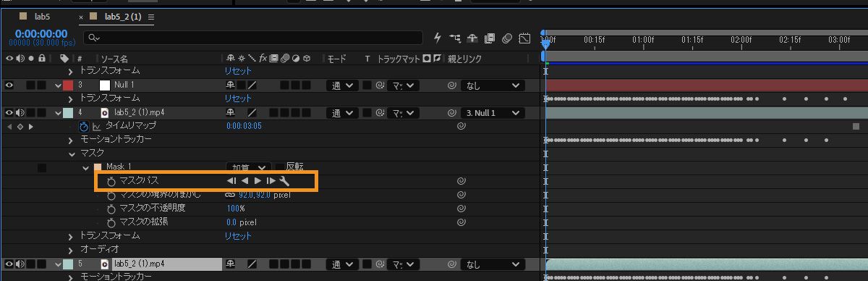Check the mask 反転 checkbox

click(280, 167)
